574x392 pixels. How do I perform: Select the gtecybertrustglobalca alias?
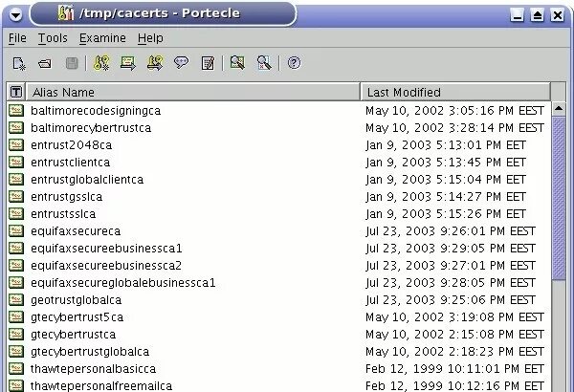[90, 352]
